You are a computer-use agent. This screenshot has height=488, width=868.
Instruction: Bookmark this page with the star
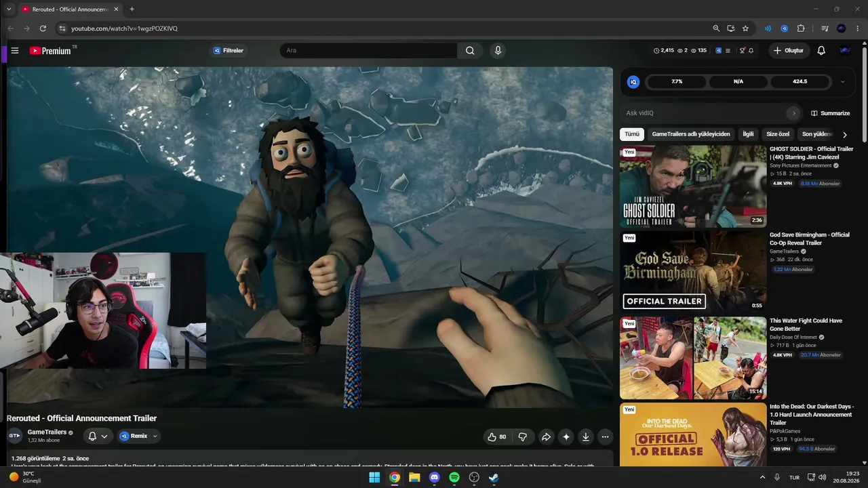745,28
